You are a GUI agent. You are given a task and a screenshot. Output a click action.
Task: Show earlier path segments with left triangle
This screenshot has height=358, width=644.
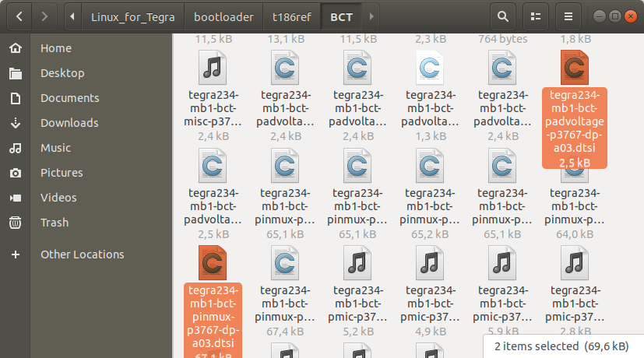tap(72, 17)
